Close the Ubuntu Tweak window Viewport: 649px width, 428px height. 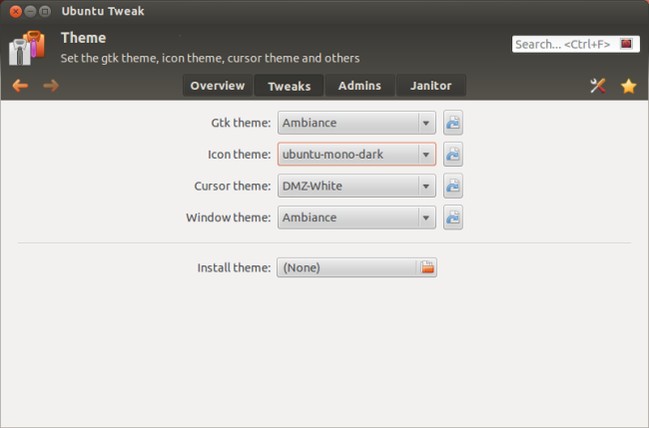pyautogui.click(x=16, y=11)
